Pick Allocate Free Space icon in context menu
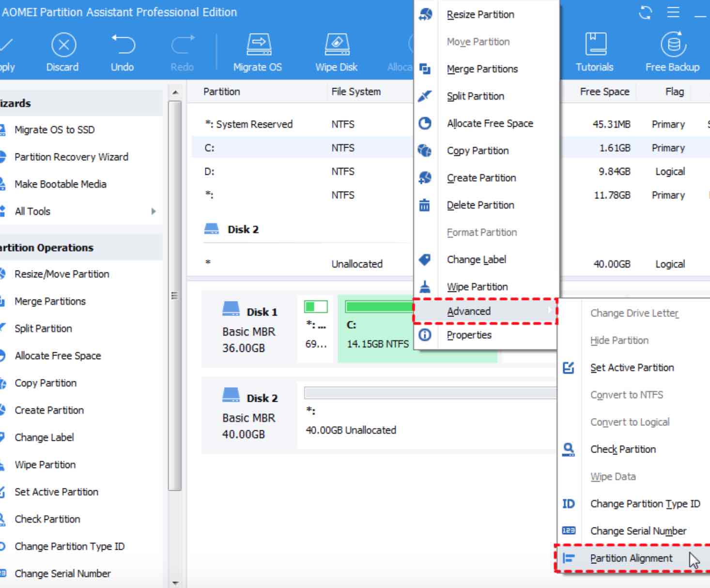The height and width of the screenshot is (588, 710). click(x=425, y=123)
